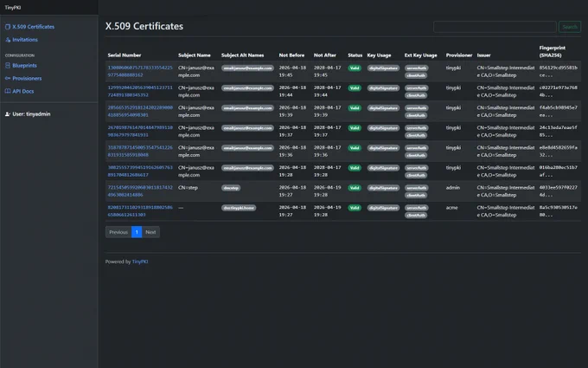Open first certificate serial number link

[140, 71]
